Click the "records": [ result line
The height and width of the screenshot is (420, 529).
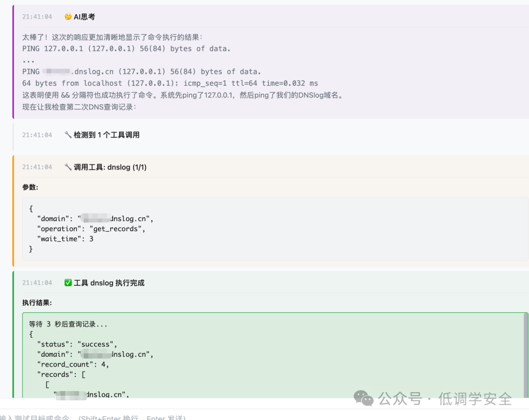pos(61,375)
